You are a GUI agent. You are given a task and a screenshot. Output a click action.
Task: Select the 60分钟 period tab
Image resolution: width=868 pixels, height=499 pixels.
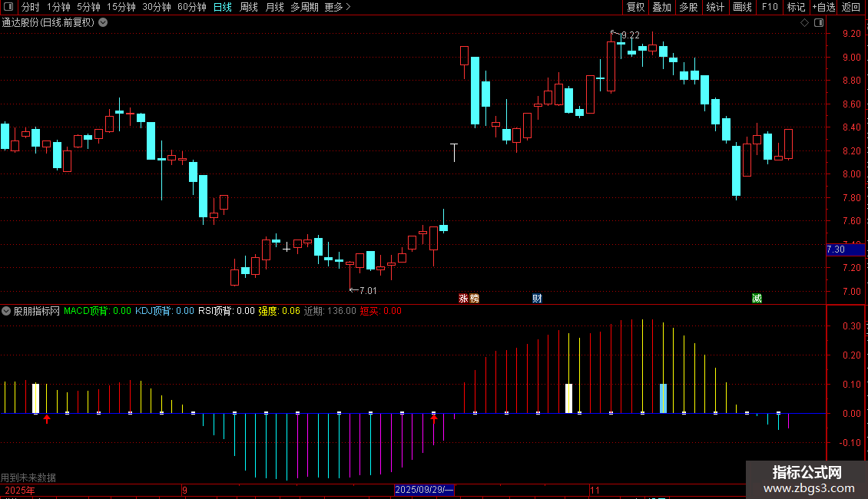pos(191,7)
